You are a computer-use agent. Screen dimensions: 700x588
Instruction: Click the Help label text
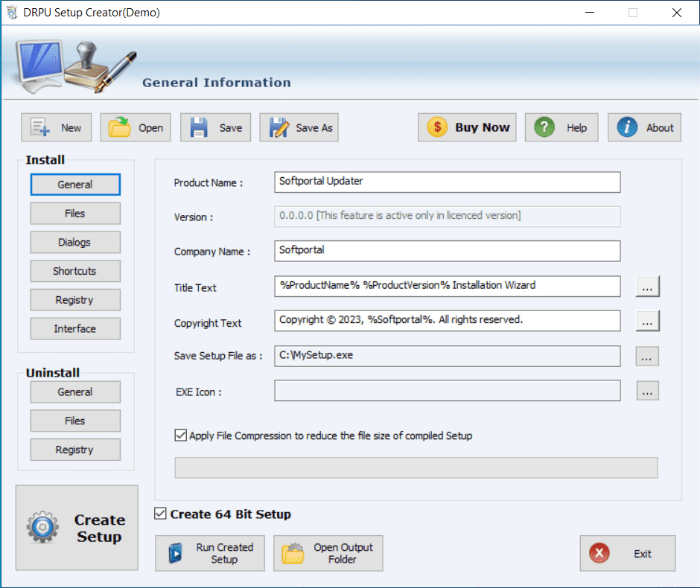click(x=576, y=127)
